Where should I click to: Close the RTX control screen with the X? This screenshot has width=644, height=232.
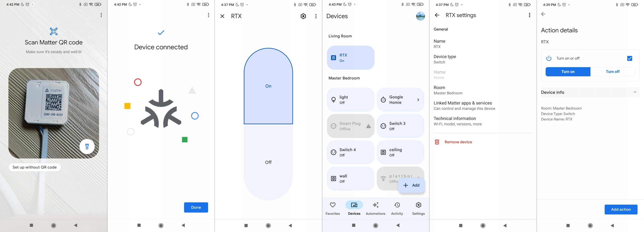tap(222, 16)
